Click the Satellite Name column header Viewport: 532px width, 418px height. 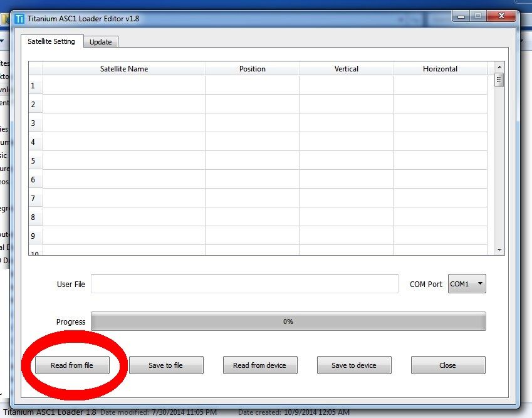(124, 68)
